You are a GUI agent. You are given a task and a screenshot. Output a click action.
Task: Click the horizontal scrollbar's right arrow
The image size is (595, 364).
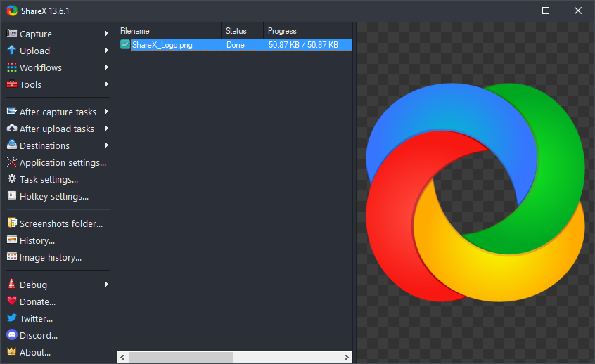347,358
